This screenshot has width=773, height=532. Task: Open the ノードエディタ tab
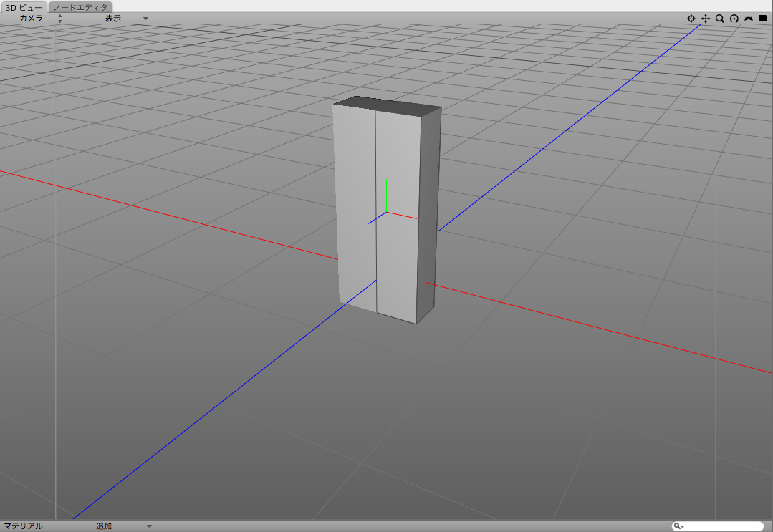[x=80, y=7]
